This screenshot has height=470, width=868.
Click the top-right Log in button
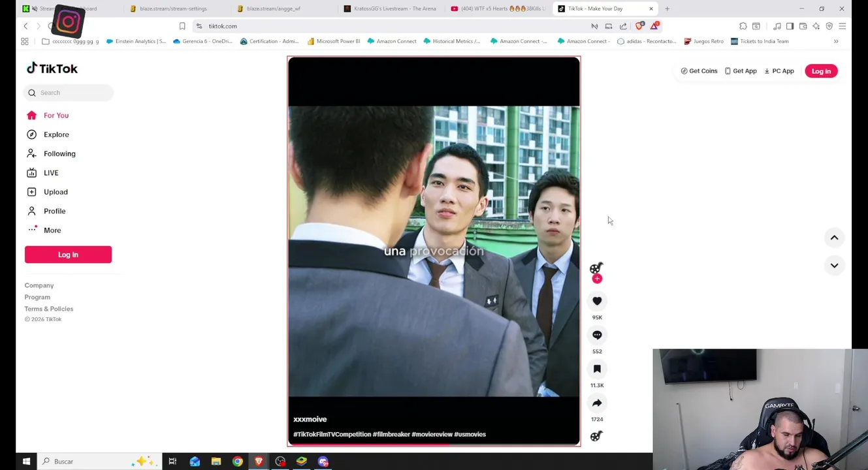coord(821,71)
